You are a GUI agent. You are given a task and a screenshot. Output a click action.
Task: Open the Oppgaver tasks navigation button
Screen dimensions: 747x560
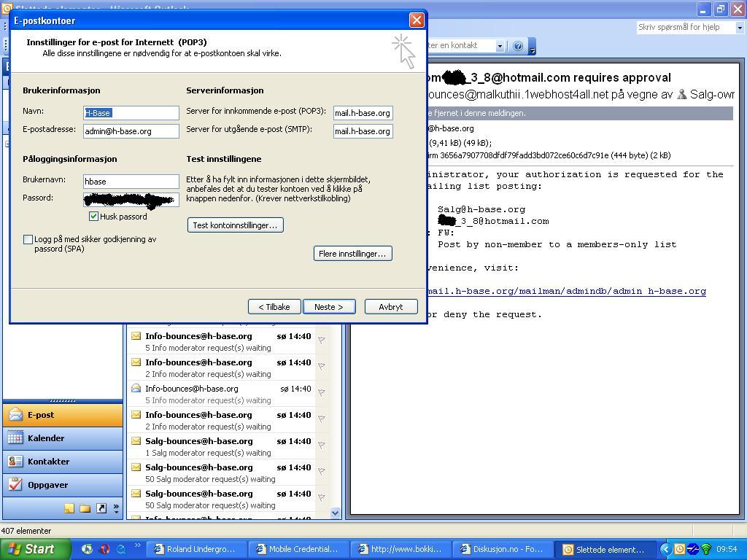[x=63, y=485]
